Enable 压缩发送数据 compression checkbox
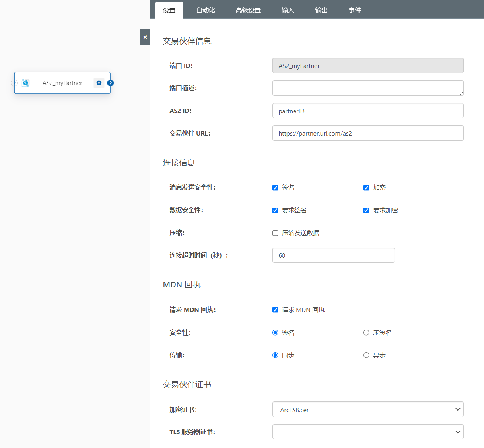This screenshot has height=448, width=484. pyautogui.click(x=275, y=233)
